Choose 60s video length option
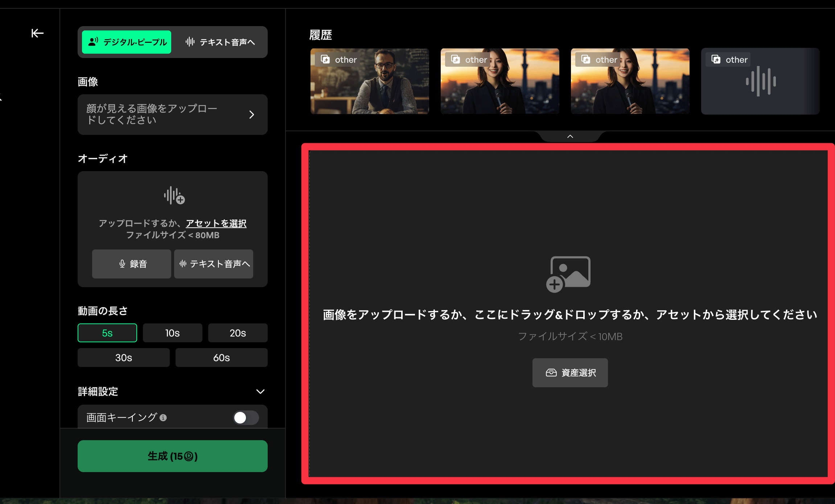Viewport: 835px width, 504px height. pyautogui.click(x=221, y=358)
